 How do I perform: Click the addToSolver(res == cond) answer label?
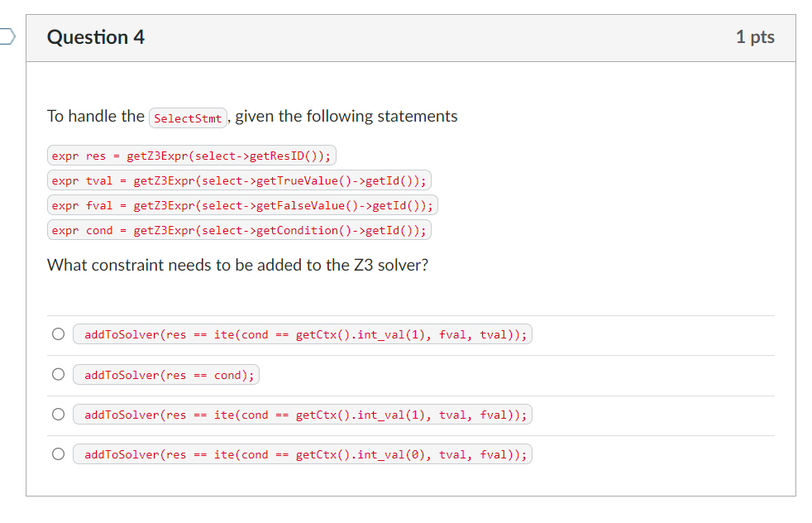[x=166, y=375]
